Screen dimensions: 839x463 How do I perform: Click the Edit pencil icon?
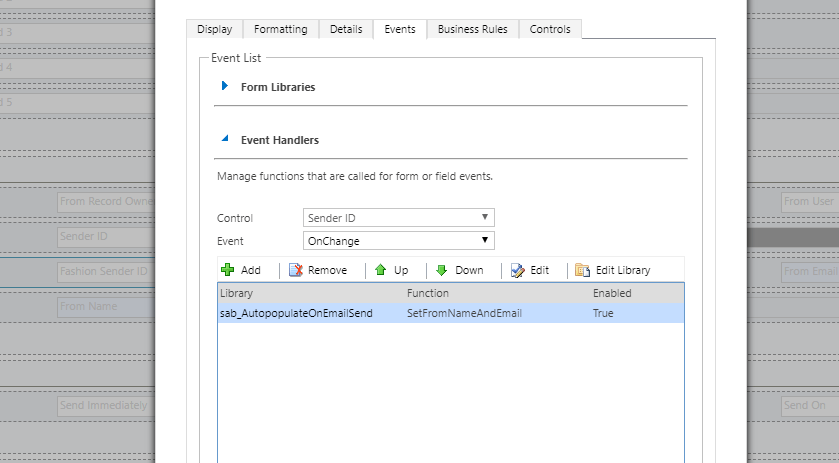(x=517, y=270)
